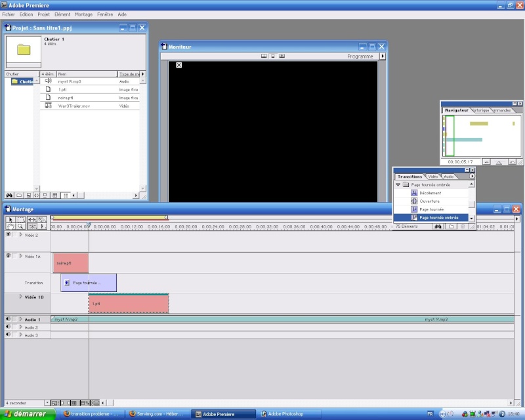The height and width of the screenshot is (420, 525).
Task: Expand the Vidéo 2 track triangle
Action: (x=21, y=235)
